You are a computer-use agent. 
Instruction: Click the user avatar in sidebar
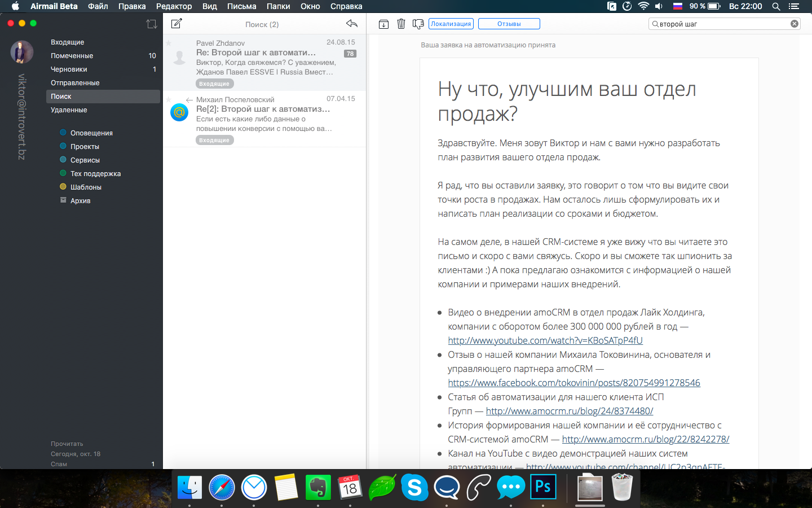[x=22, y=52]
